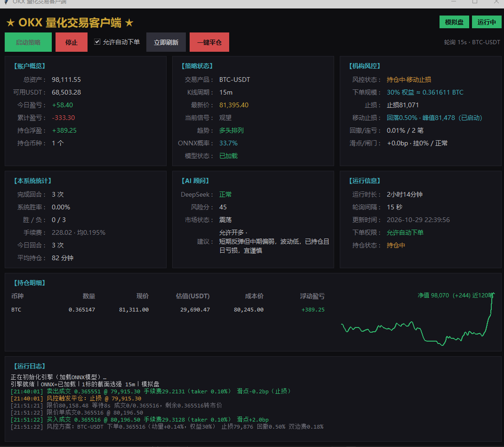Click average holding value 82 分钟
This screenshot has width=504, height=447.
point(63,258)
